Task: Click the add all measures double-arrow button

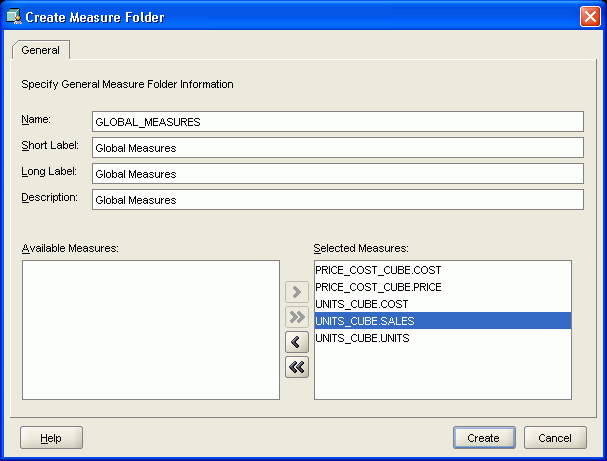Action: (x=297, y=317)
